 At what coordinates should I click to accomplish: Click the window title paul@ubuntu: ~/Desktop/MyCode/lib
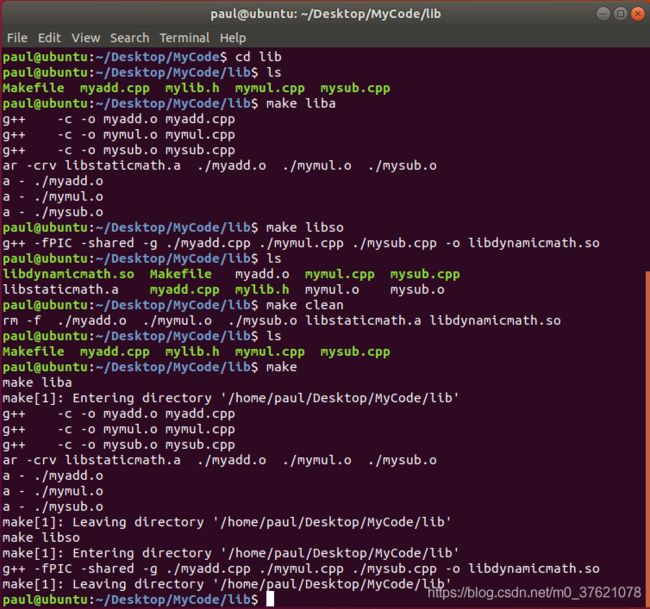pyautogui.click(x=325, y=14)
